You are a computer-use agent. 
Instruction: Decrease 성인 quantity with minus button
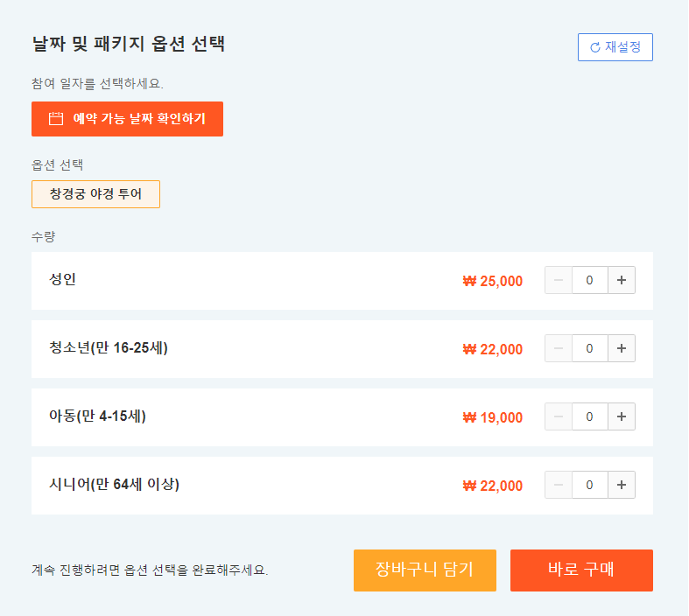(x=559, y=280)
